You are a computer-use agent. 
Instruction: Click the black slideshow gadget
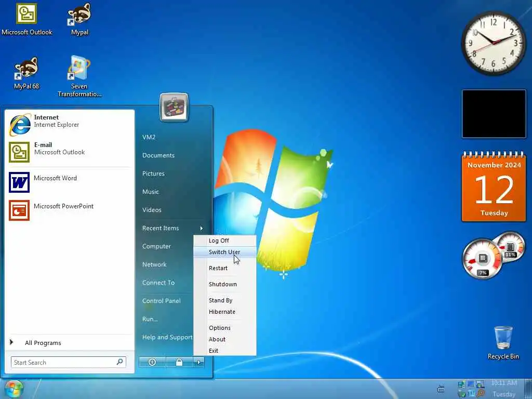tap(494, 114)
